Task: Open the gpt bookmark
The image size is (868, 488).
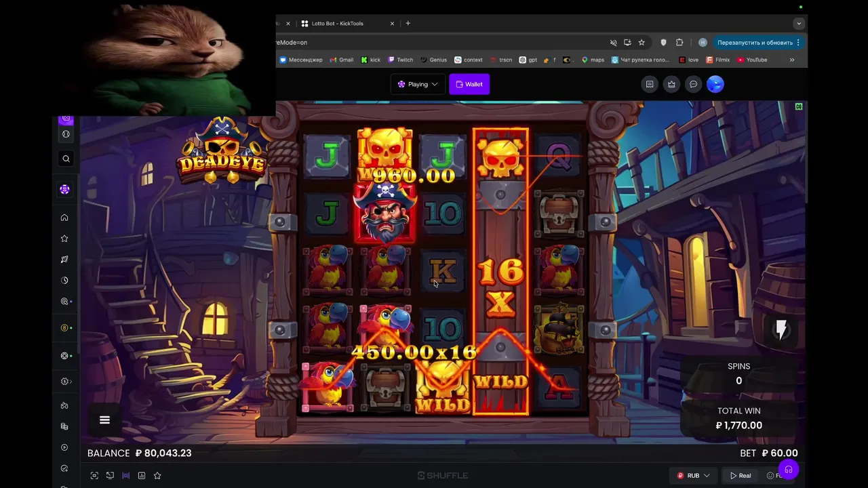Action: pos(528,60)
